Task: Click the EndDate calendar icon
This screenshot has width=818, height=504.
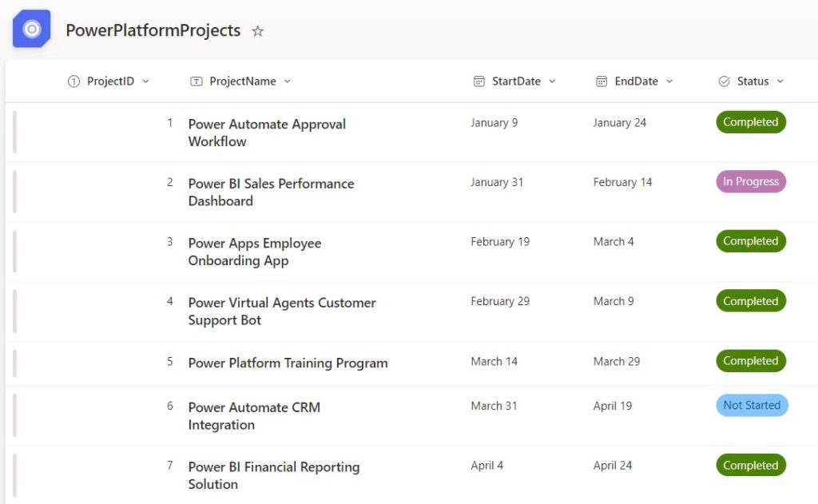Action: (602, 81)
